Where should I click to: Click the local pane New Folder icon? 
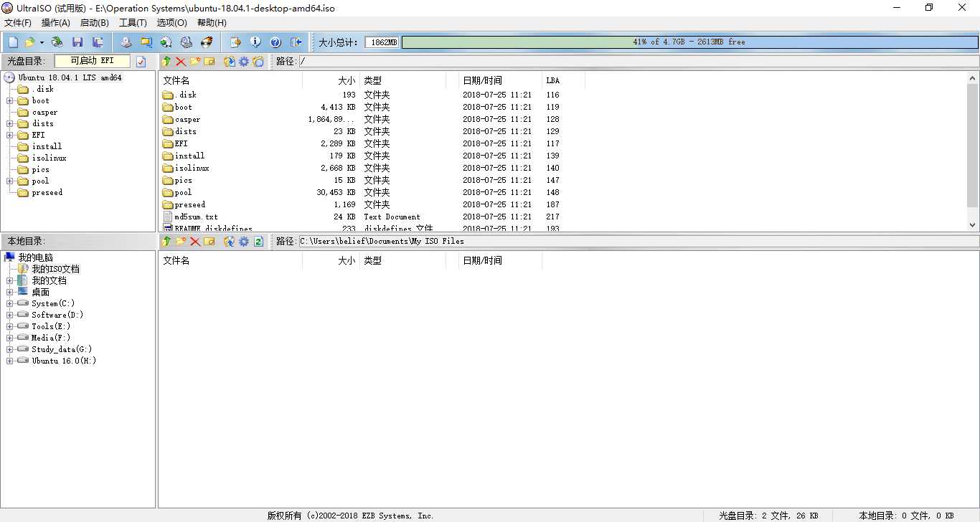coord(181,242)
